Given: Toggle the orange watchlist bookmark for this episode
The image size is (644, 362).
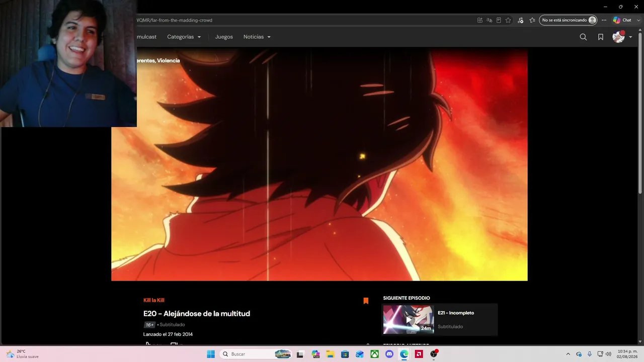Looking at the screenshot, I should (366, 301).
